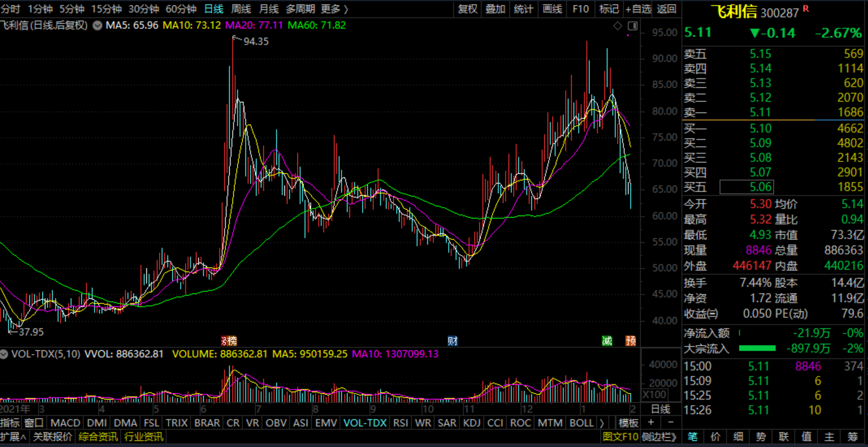The image size is (868, 447).
Task: Open the 筹 chip distribution tab
Action: (x=853, y=437)
